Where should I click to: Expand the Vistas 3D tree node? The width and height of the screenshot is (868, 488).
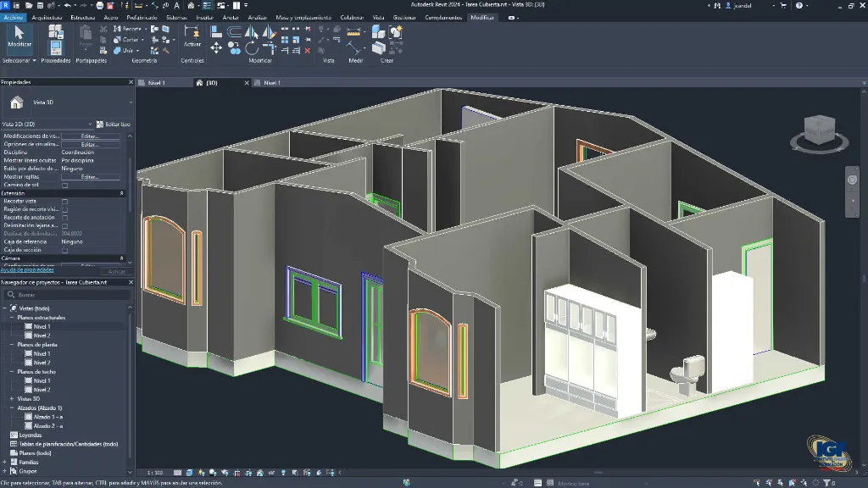pyautogui.click(x=12, y=398)
